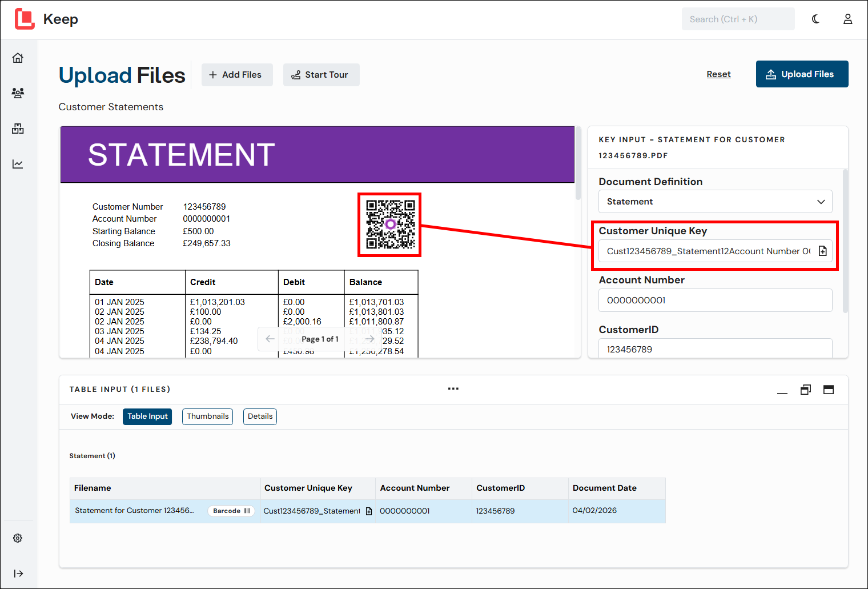This screenshot has height=589, width=868.
Task: Click the Add Files button
Action: click(x=237, y=75)
